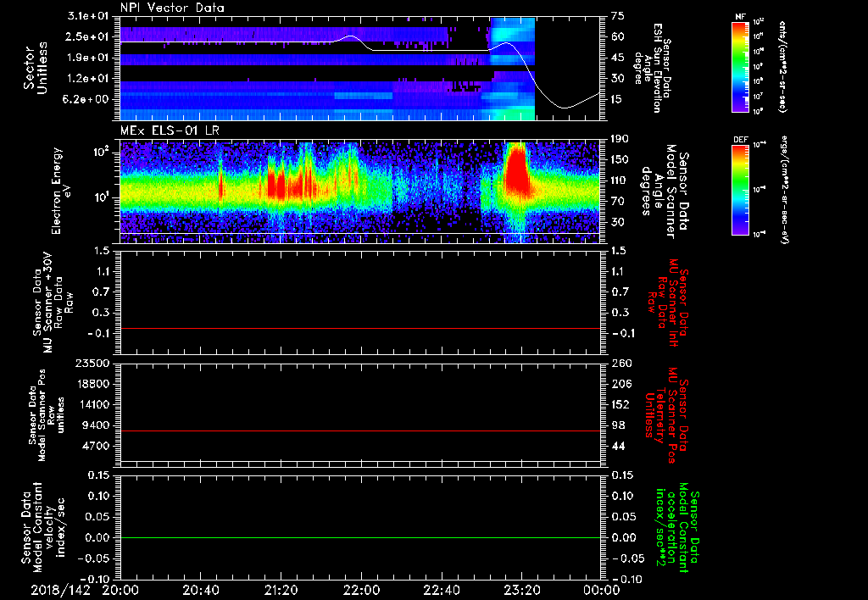Viewport: 868px width, 600px height.
Task: Click the red line in MU Scanner +30V panel
Action: coord(359,328)
